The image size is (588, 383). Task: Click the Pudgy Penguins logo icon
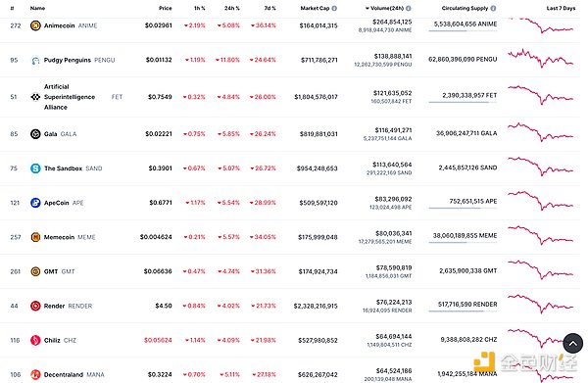click(35, 60)
